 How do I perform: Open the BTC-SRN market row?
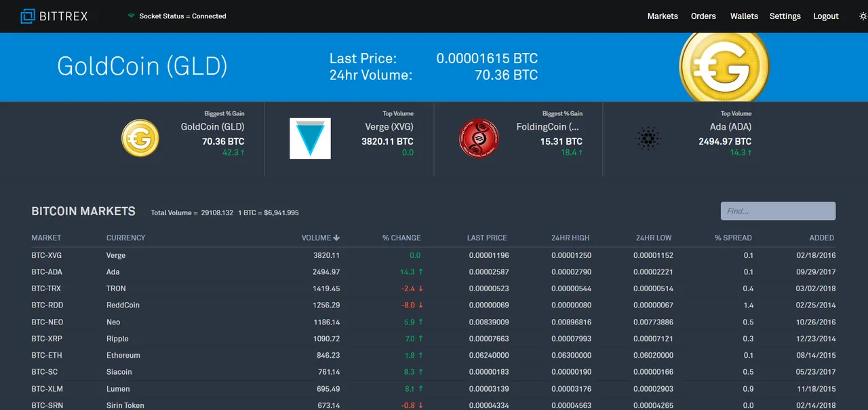coord(434,405)
